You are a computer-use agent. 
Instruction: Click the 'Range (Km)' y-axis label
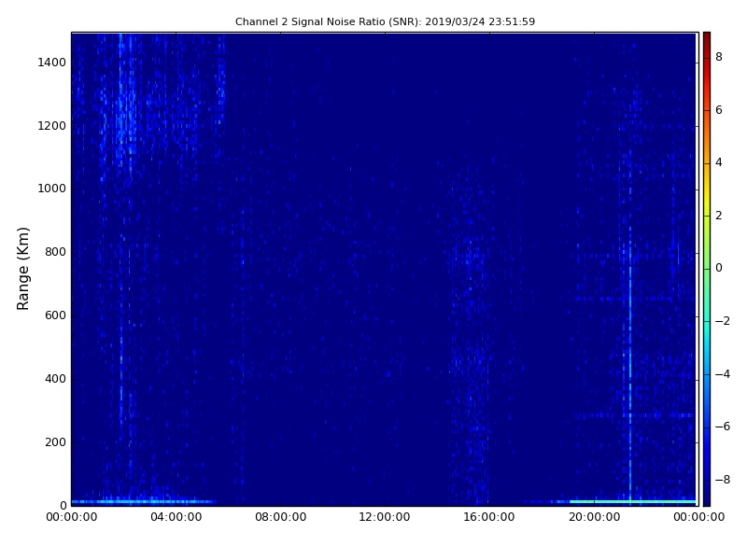[x=22, y=269]
